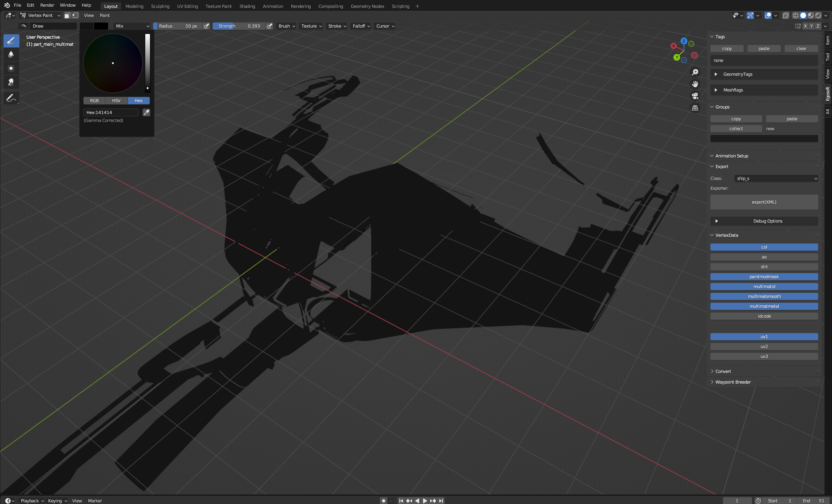Click the Radius slider
The height and width of the screenshot is (504, 832).
pos(178,26)
